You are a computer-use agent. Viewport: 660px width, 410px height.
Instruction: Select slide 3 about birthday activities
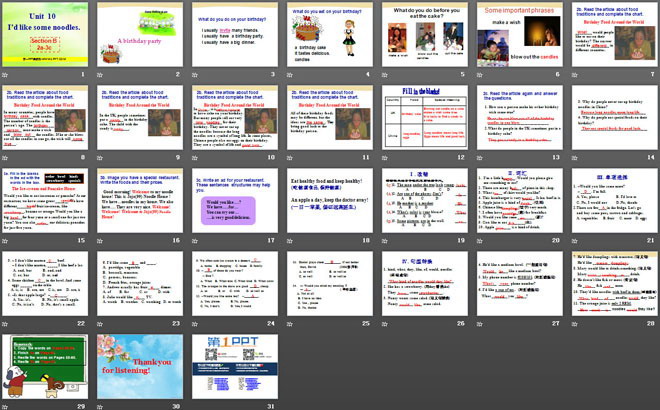coord(234,35)
